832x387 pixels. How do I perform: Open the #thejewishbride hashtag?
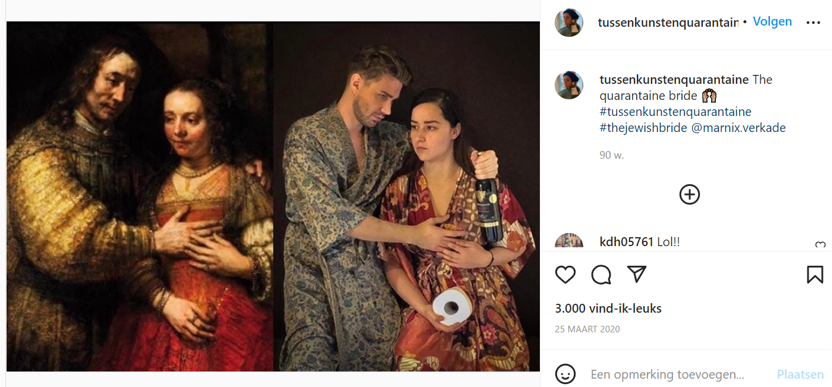tap(644, 128)
